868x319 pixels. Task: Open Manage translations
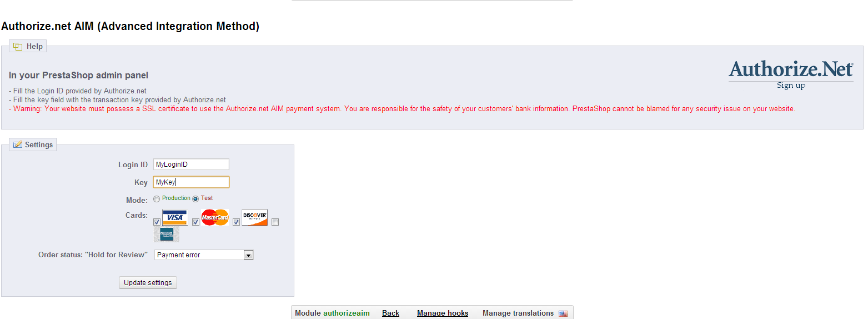point(518,313)
